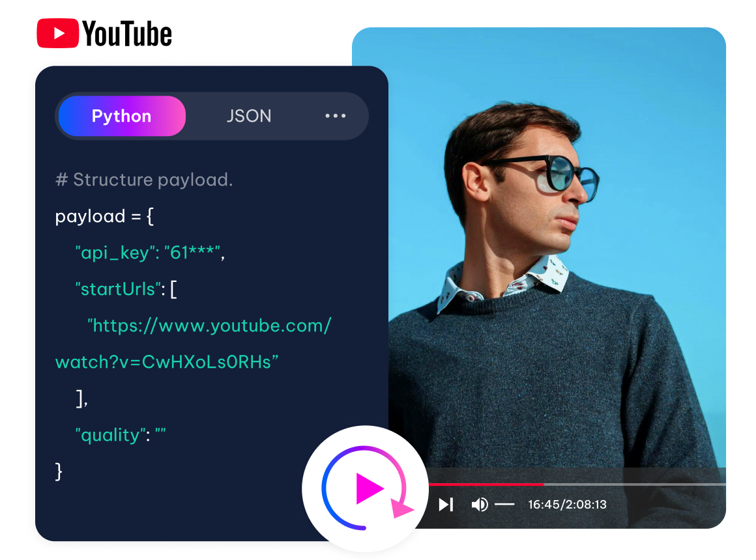This screenshot has height=560, width=756.
Task: Toggle the code view to JSON
Action: click(x=250, y=116)
